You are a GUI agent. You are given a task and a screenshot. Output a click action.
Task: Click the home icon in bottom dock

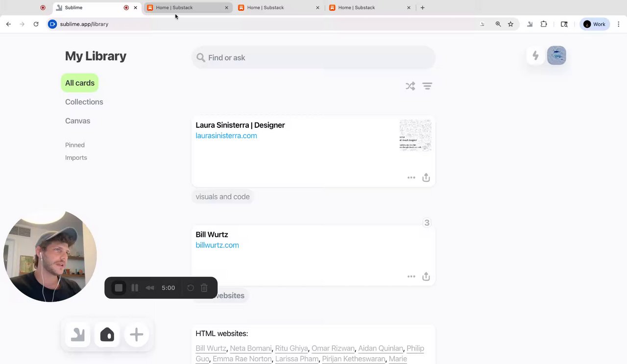point(107,335)
